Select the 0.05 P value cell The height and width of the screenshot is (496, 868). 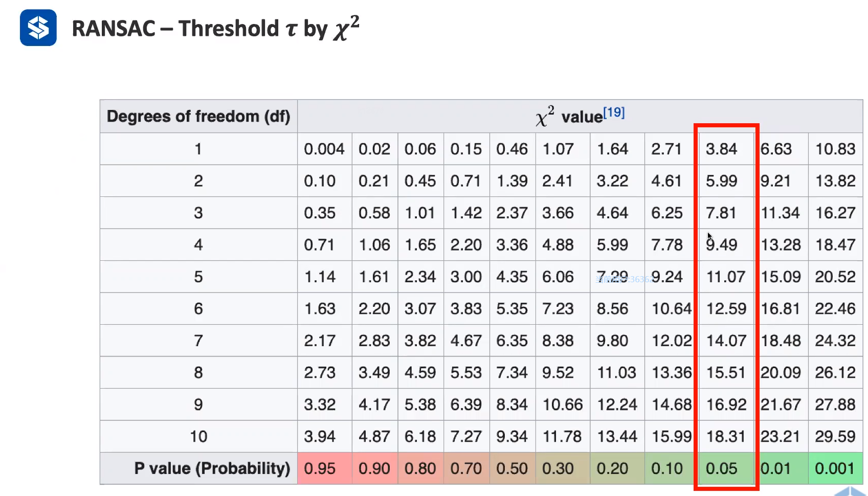[x=726, y=468]
